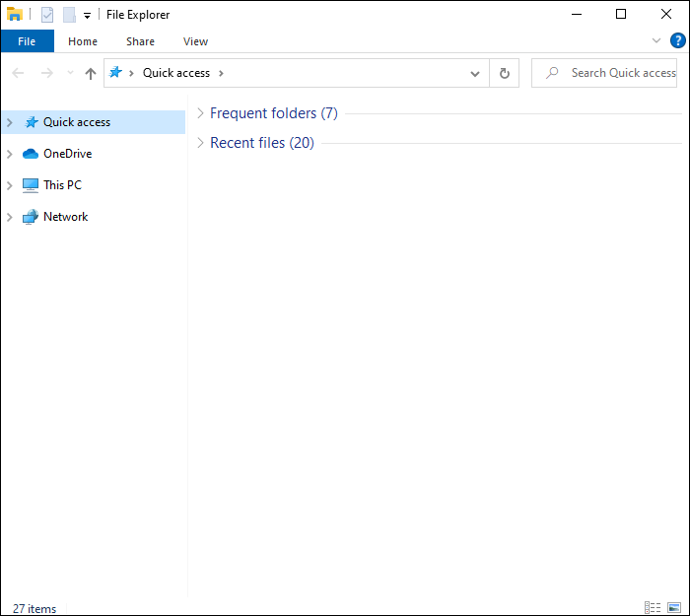Viewport: 690px width, 616px height.
Task: Go up one level with Up arrow
Action: point(91,73)
